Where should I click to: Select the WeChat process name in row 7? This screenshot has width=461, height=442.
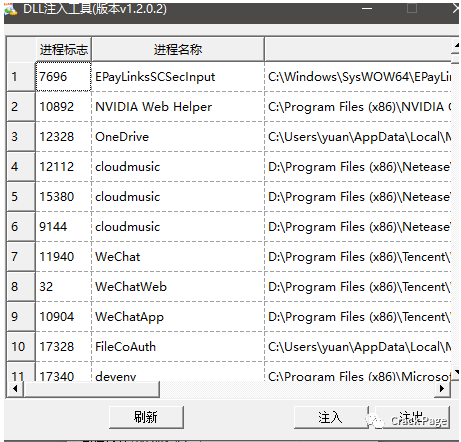178,257
